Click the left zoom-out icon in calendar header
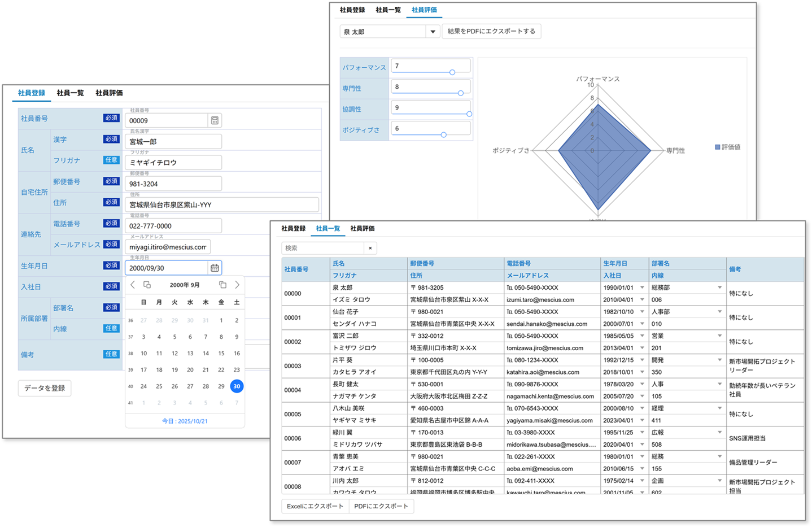 coord(147,285)
